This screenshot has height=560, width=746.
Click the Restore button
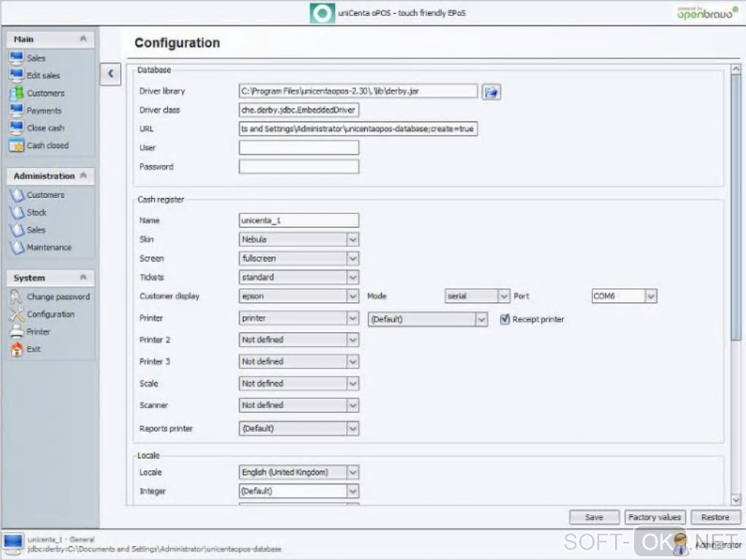click(715, 517)
